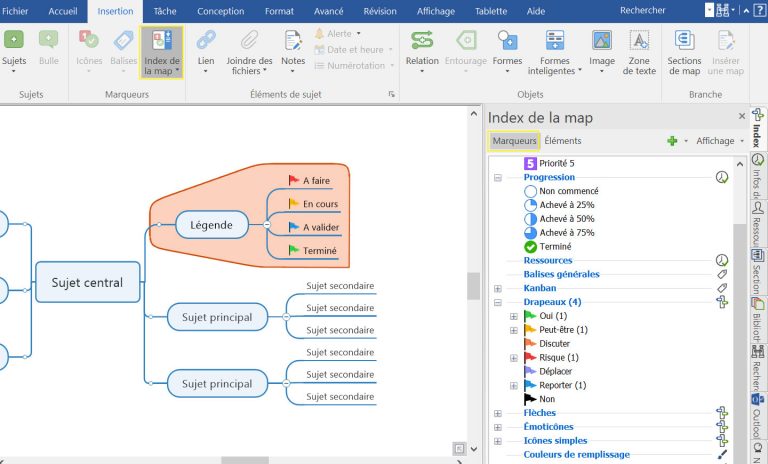Click Joindre des fichiers paperclip icon
The image size is (768, 464).
click(x=249, y=41)
